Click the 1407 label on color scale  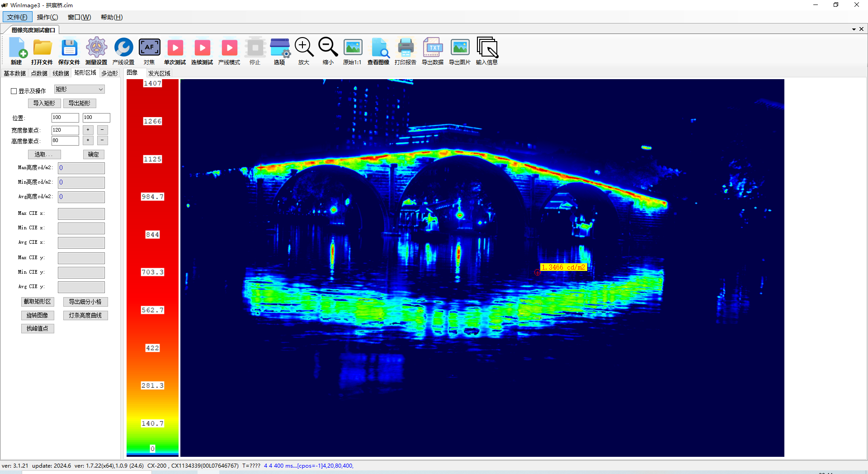coord(152,83)
